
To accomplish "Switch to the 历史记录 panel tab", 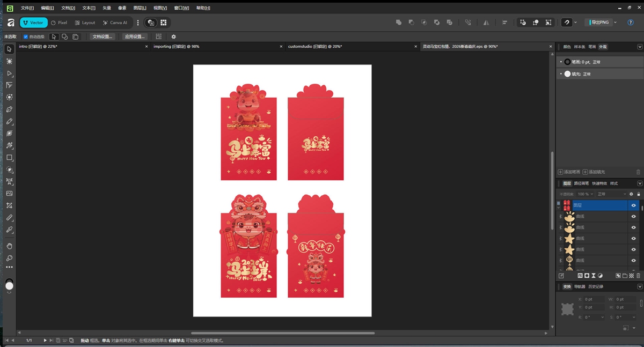I will [x=595, y=287].
